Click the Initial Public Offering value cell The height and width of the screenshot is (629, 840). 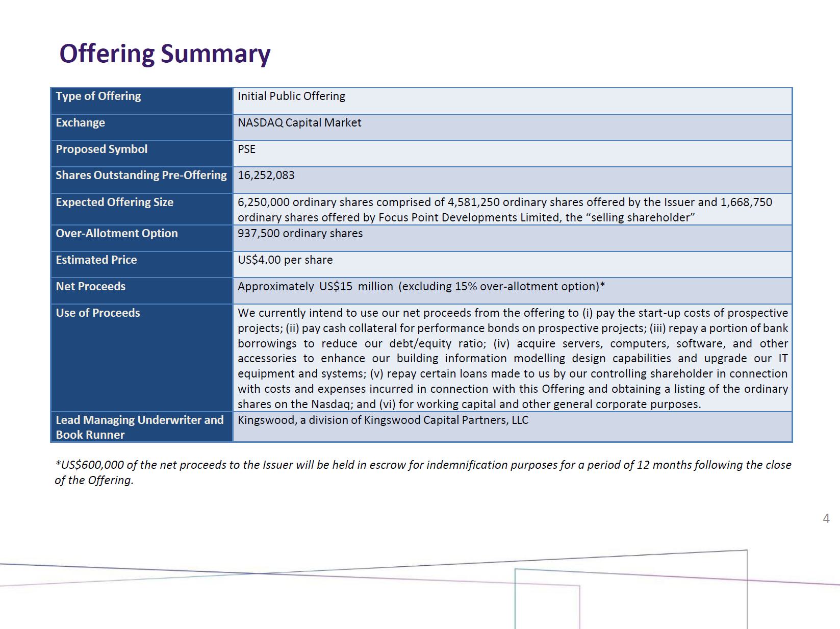click(291, 96)
